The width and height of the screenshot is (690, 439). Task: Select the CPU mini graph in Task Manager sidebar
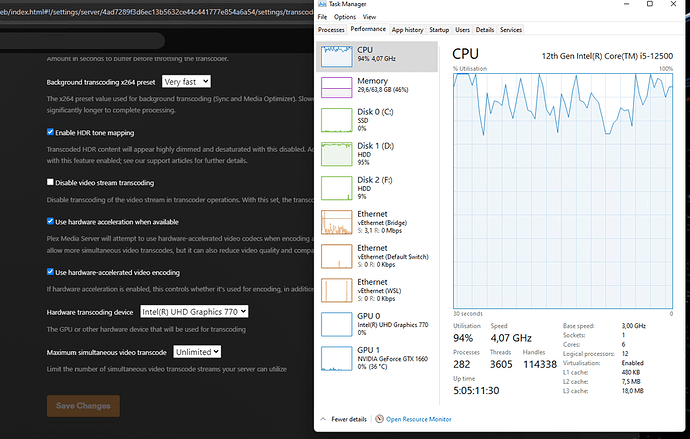click(x=337, y=56)
